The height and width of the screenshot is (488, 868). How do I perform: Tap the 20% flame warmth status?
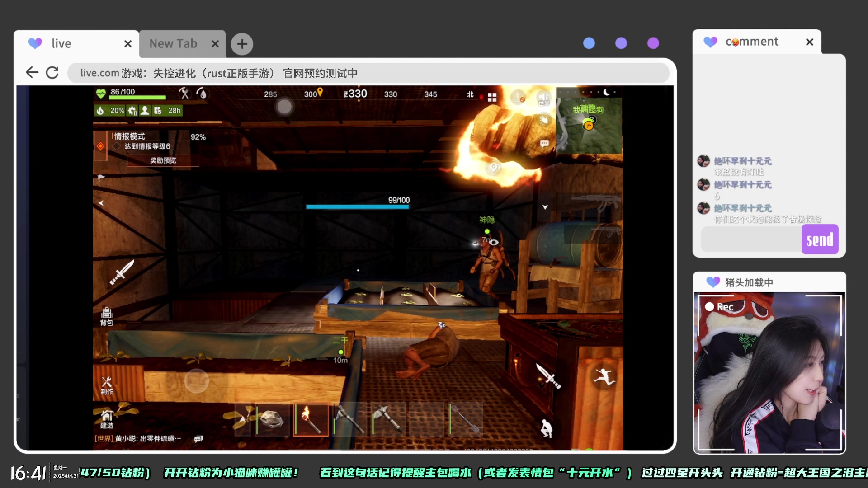point(110,111)
